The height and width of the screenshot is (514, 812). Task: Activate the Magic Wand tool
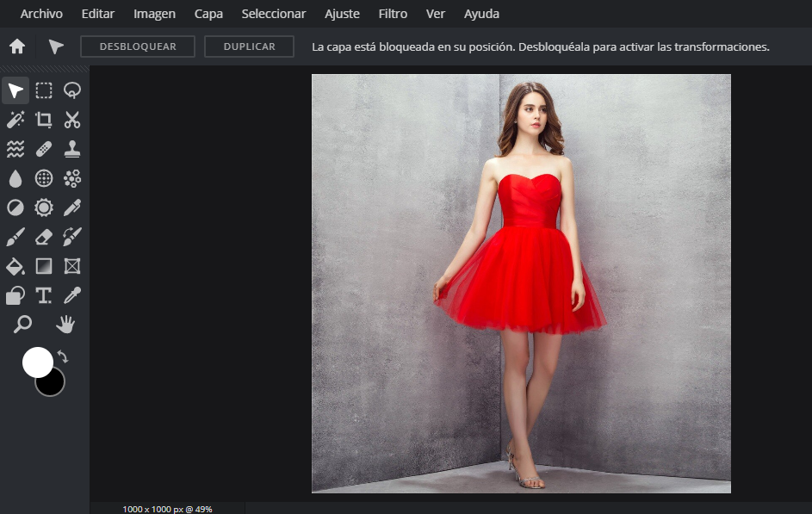[x=15, y=120]
